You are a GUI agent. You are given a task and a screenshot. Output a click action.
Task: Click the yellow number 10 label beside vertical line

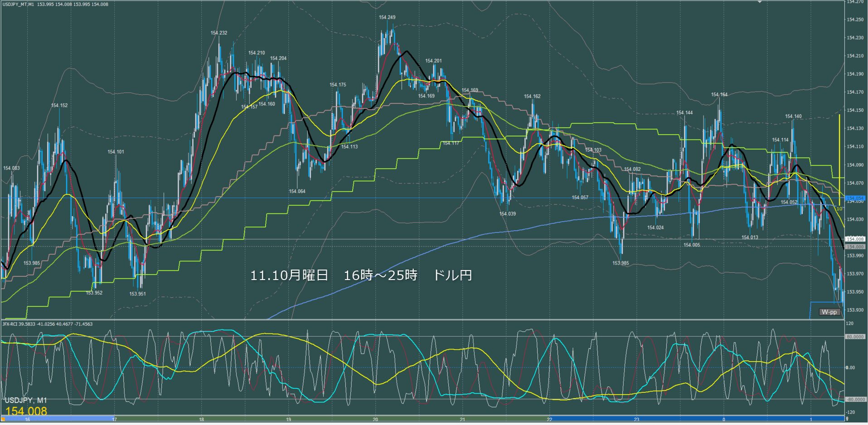839,209
